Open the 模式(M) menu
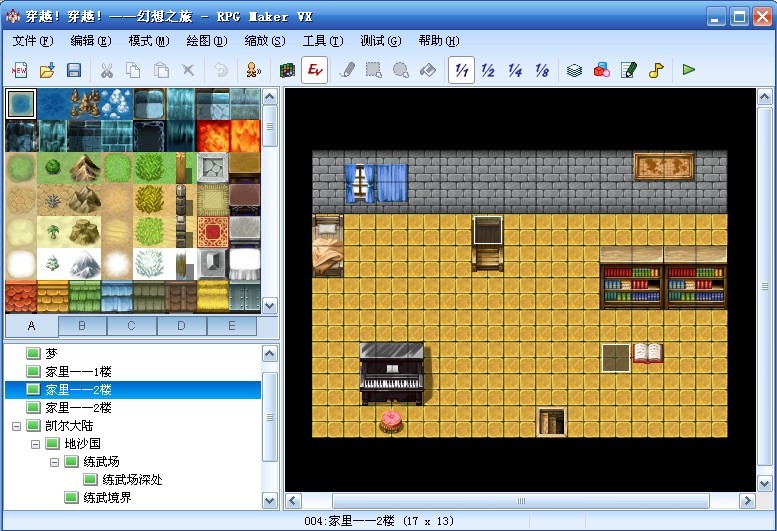 [149, 41]
